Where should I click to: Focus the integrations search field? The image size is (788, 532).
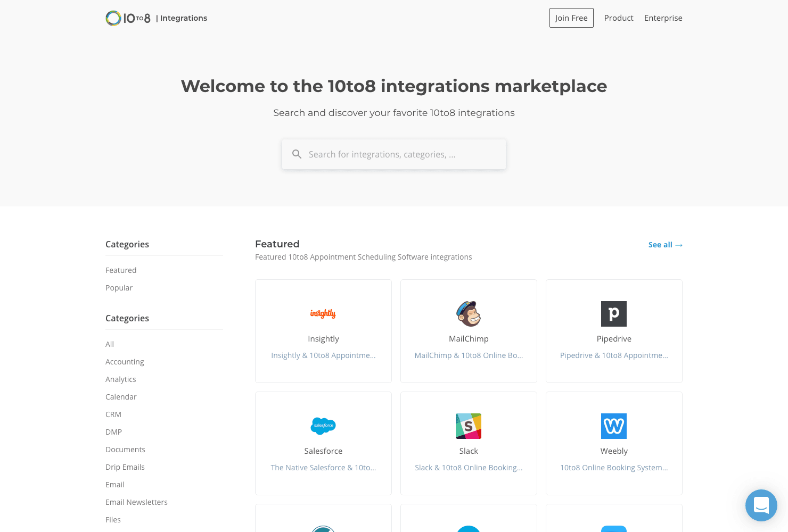pyautogui.click(x=394, y=154)
